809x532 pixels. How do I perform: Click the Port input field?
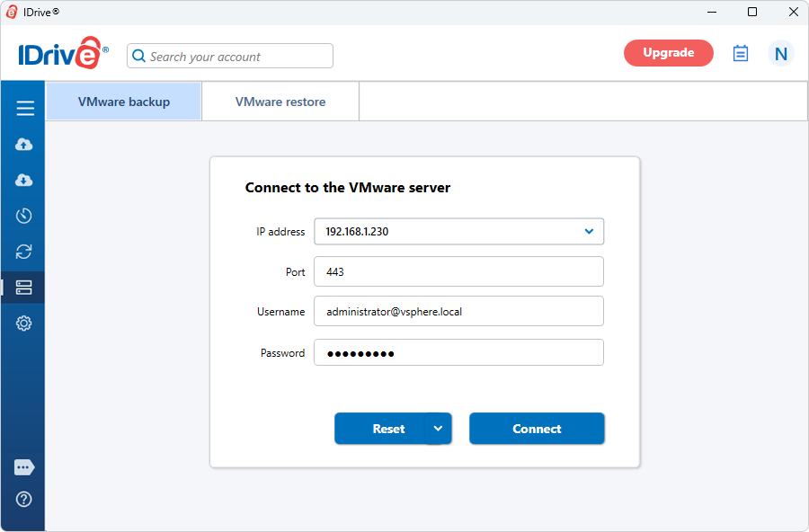click(458, 271)
